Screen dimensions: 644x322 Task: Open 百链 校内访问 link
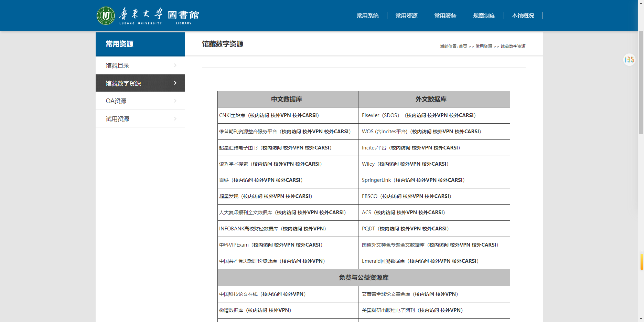tap(243, 180)
